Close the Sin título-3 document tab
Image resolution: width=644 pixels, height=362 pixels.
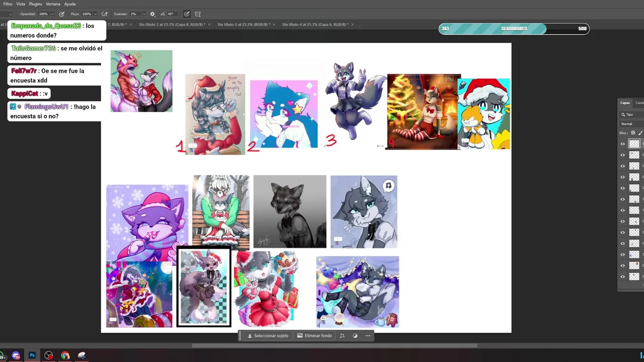(209, 24)
